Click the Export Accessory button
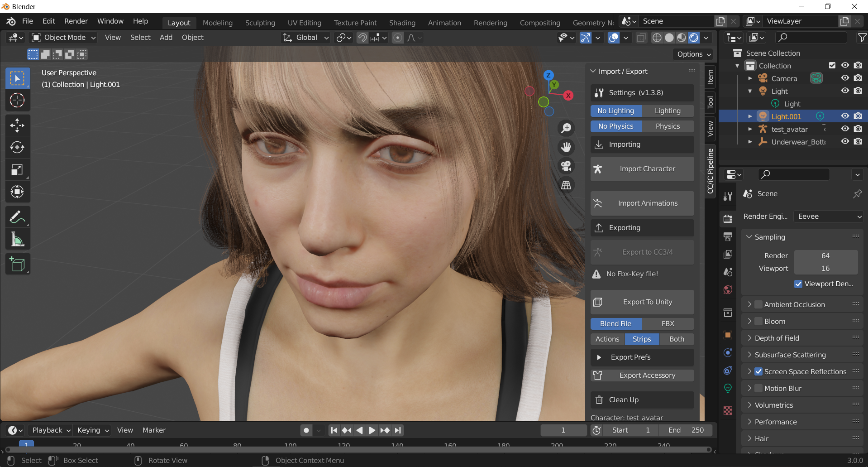The height and width of the screenshot is (467, 868). coord(642,376)
